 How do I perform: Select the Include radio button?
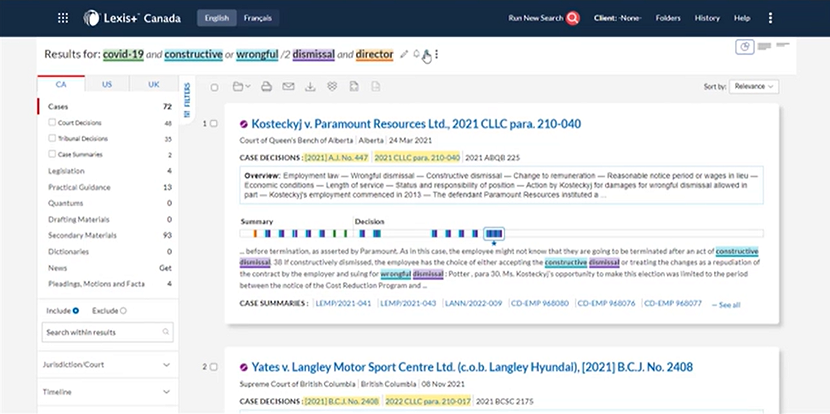pyautogui.click(x=76, y=311)
